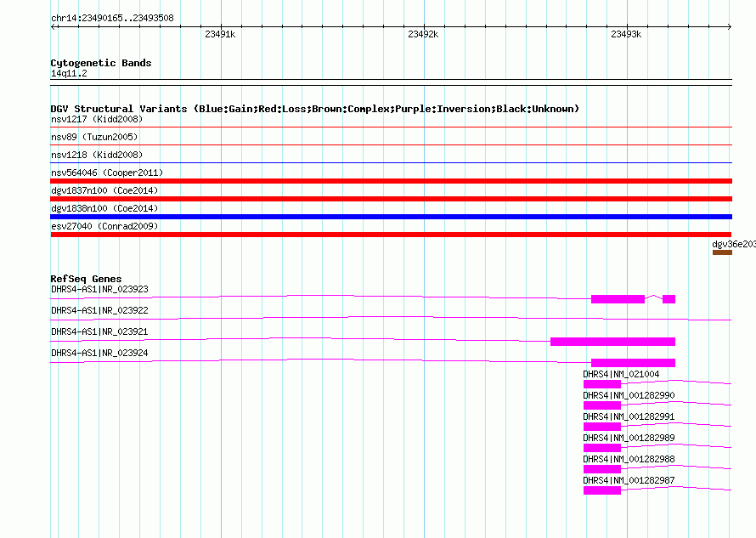The height and width of the screenshot is (538, 756).
Task: Click the 23493k ruler position label
Action: tap(626, 34)
